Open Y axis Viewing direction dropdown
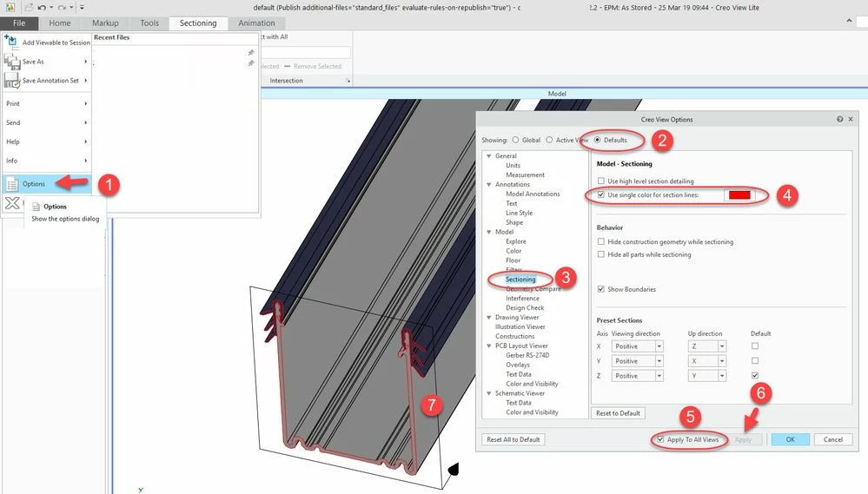This screenshot has width=868, height=494. [659, 361]
